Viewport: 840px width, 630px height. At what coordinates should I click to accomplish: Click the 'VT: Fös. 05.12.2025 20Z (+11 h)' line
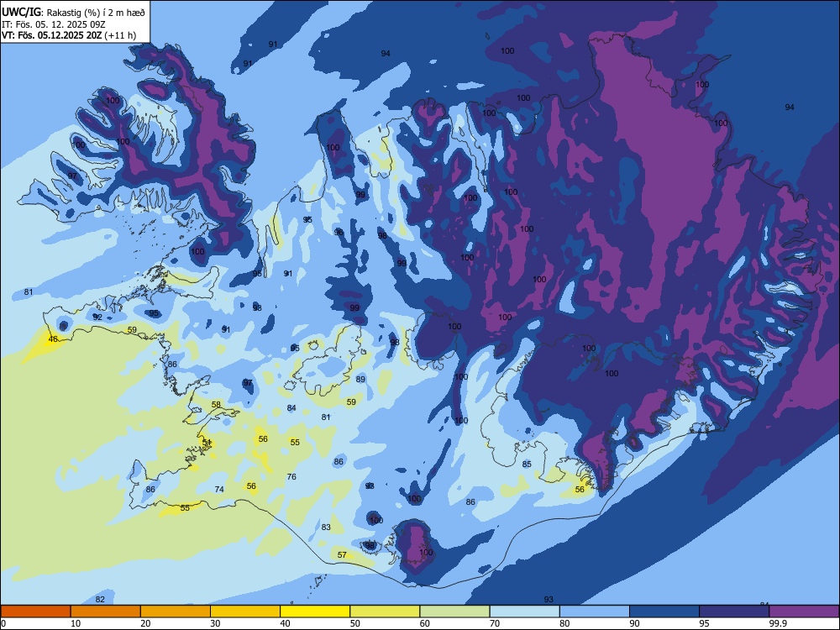(69, 35)
